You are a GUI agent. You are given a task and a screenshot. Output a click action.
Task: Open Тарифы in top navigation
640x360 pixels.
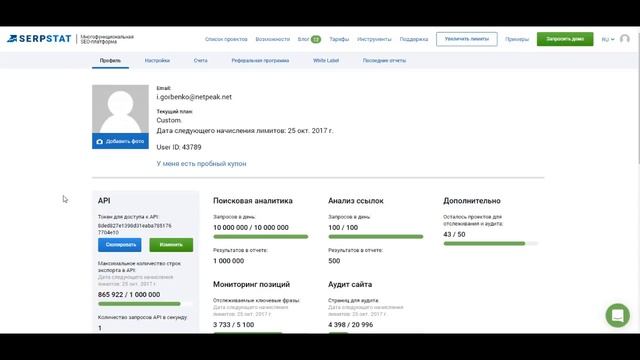(339, 39)
